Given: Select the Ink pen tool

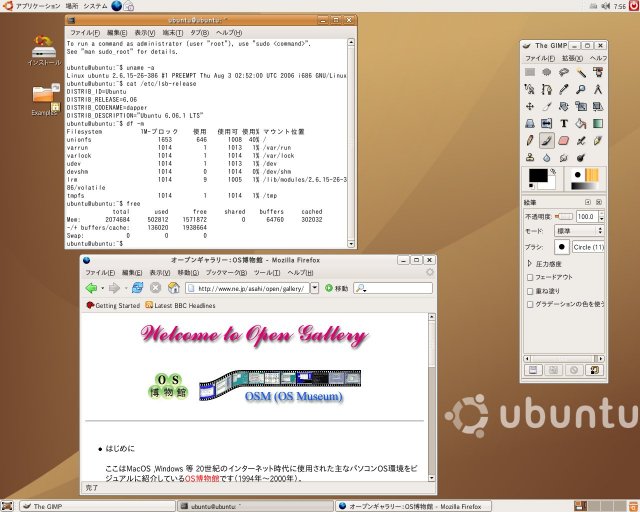Looking at the screenshot, I should click(x=598, y=140).
